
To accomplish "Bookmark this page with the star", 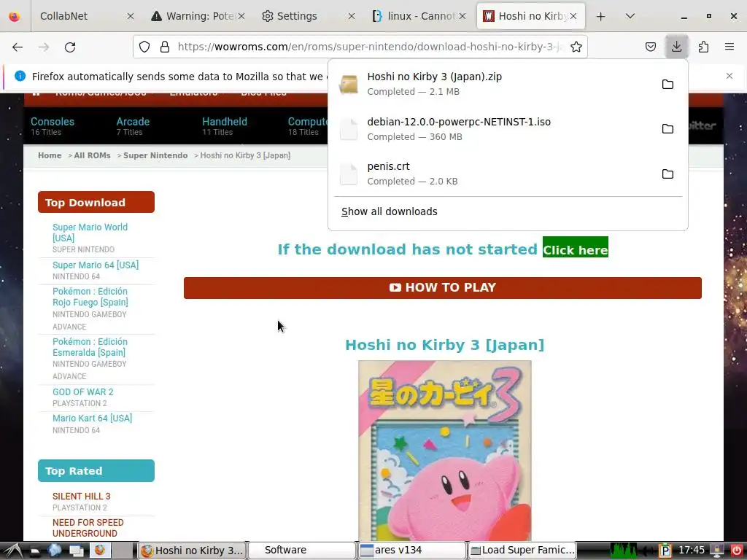I will coord(576,47).
